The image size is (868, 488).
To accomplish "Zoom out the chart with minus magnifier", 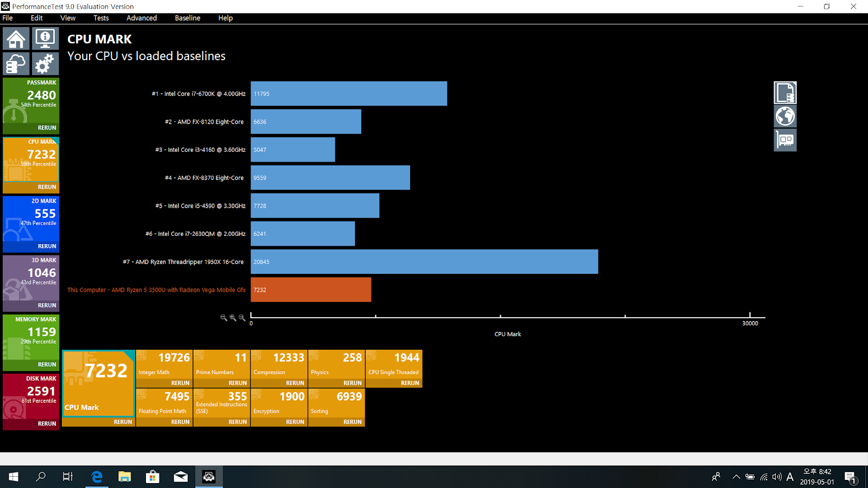I will pyautogui.click(x=224, y=318).
